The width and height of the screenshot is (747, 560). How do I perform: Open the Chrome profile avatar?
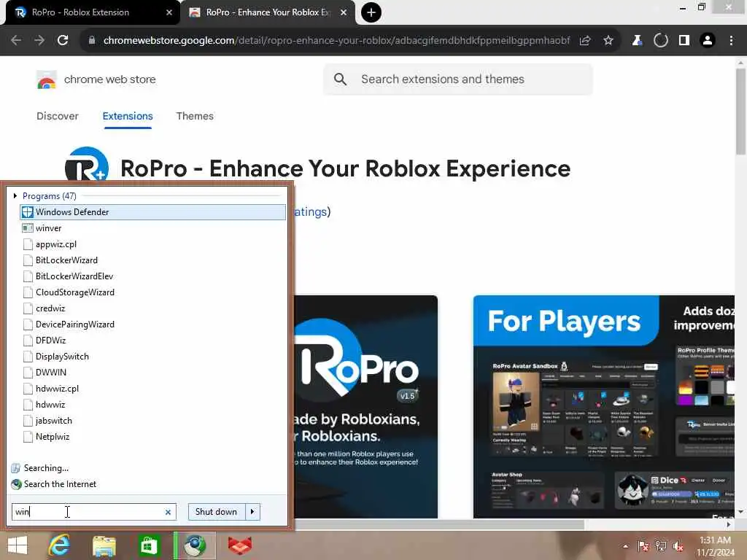(708, 41)
